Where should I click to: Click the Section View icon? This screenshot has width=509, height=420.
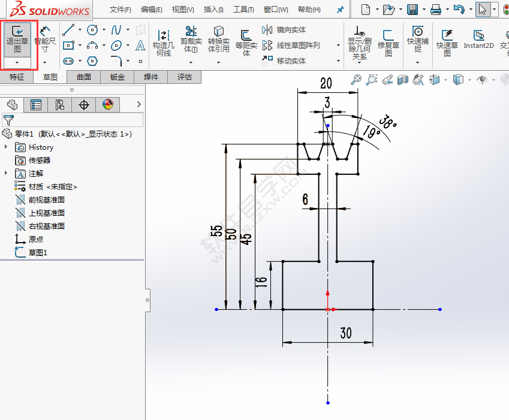pyautogui.click(x=403, y=80)
